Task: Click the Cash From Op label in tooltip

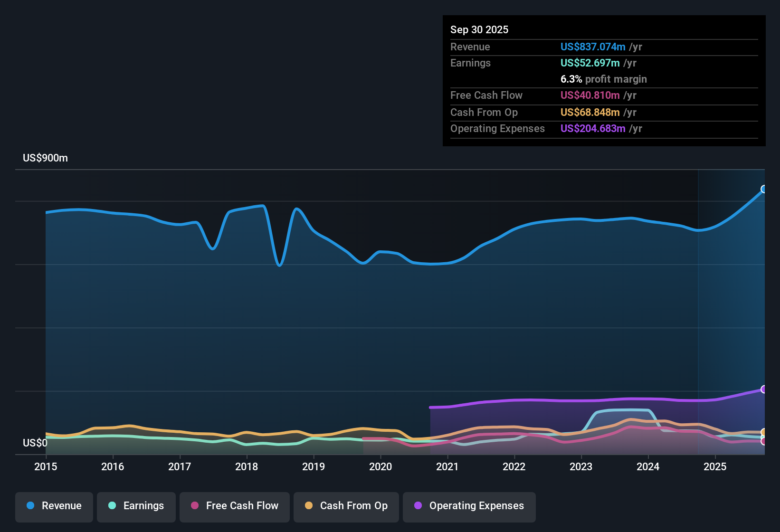Action: 484,112
